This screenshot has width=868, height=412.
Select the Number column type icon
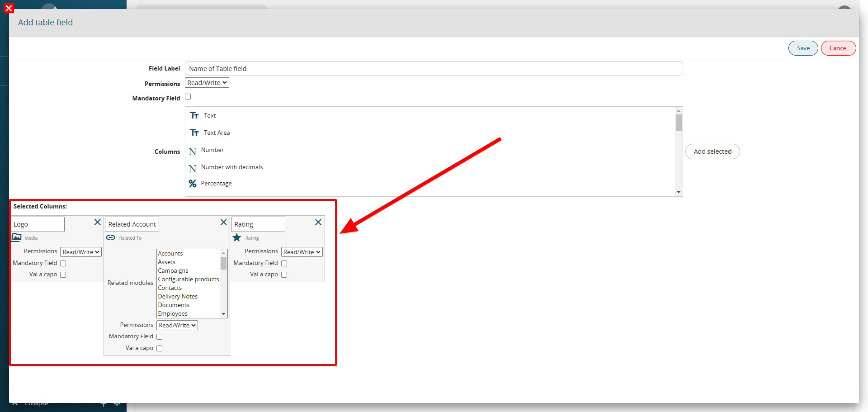click(193, 152)
